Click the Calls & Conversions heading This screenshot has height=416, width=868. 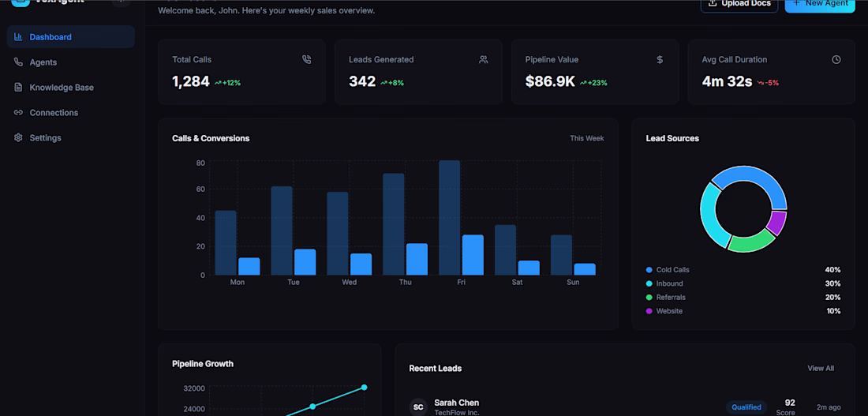211,138
